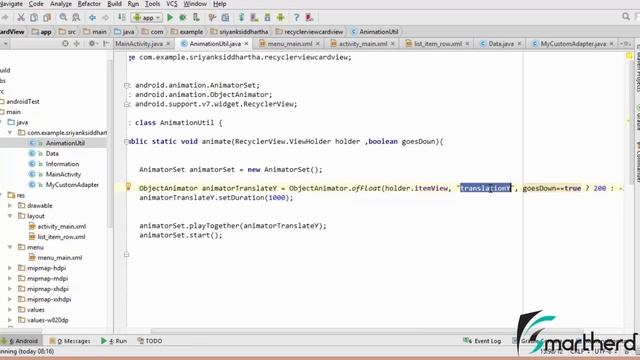Open Android Device Monitor icon
The height and width of the screenshot is (360, 640).
(x=280, y=18)
